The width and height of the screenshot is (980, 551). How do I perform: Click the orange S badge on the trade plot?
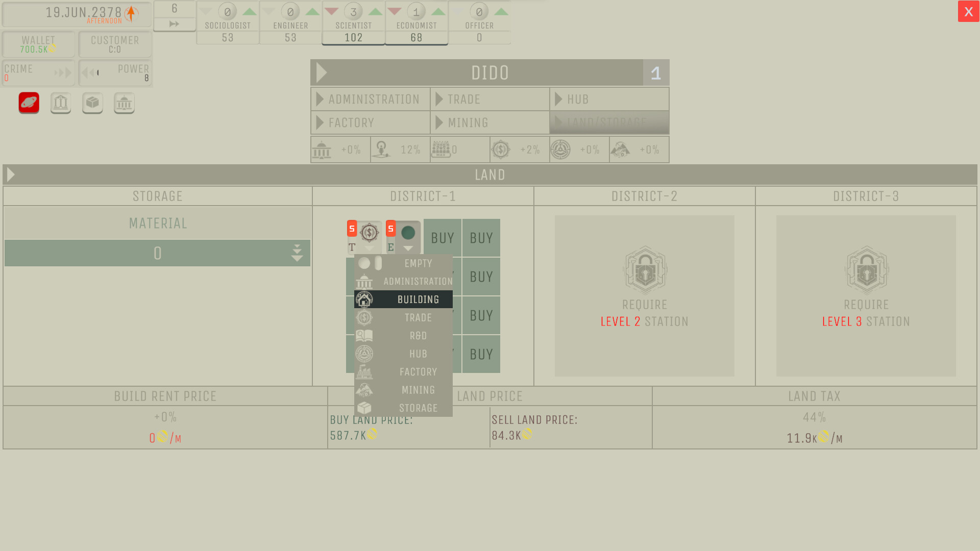pyautogui.click(x=352, y=229)
